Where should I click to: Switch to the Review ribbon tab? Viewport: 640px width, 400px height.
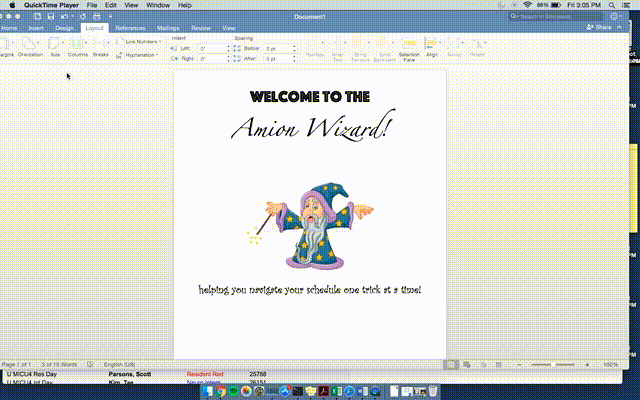click(x=201, y=28)
